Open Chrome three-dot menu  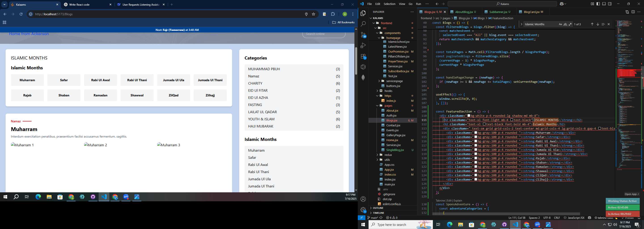coord(353,14)
